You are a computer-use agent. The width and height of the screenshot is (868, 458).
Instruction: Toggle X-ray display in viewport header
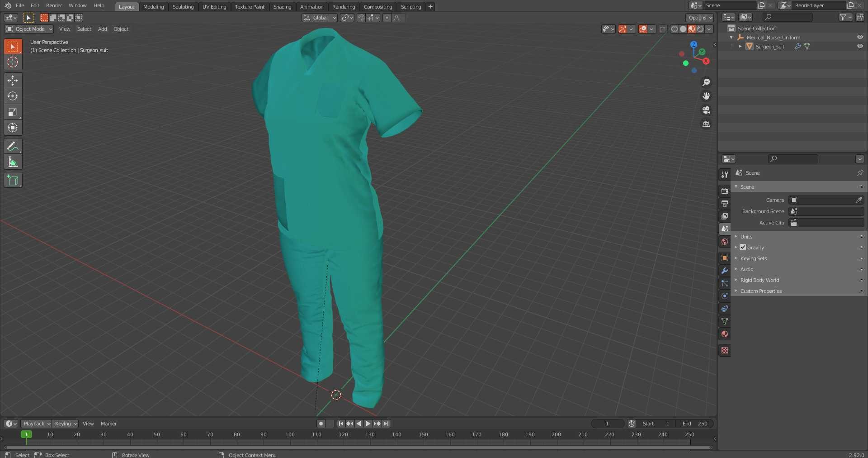[663, 29]
